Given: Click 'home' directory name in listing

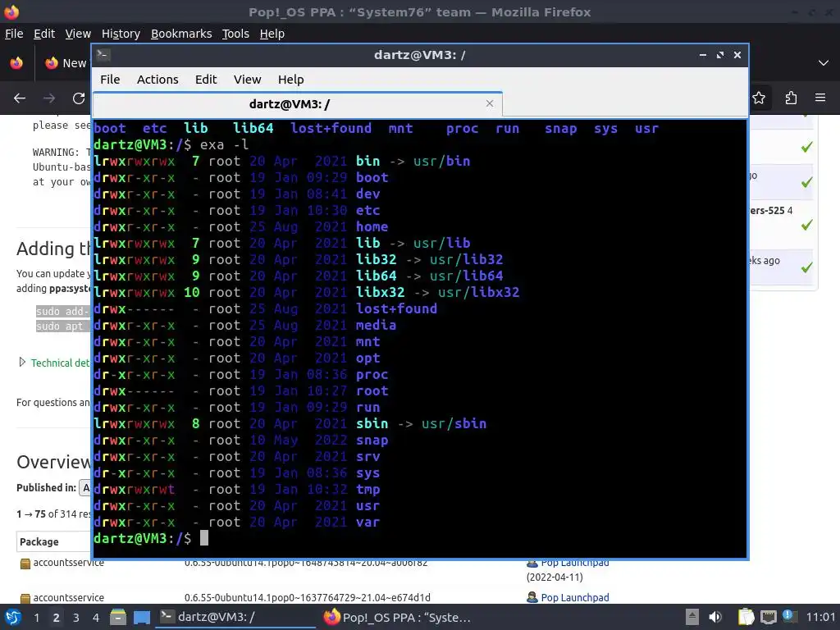Looking at the screenshot, I should [x=372, y=227].
